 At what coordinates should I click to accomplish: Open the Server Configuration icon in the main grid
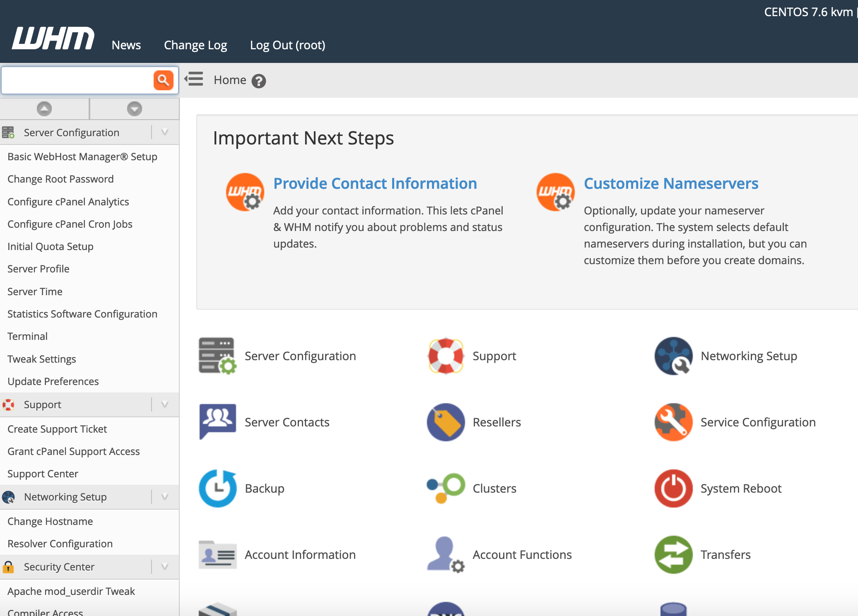[217, 356]
